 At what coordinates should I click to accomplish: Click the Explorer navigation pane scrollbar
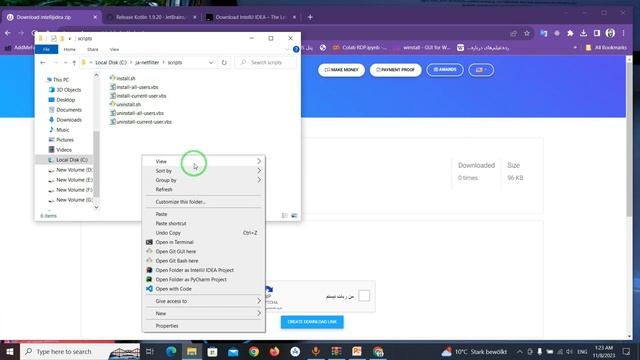[96, 163]
